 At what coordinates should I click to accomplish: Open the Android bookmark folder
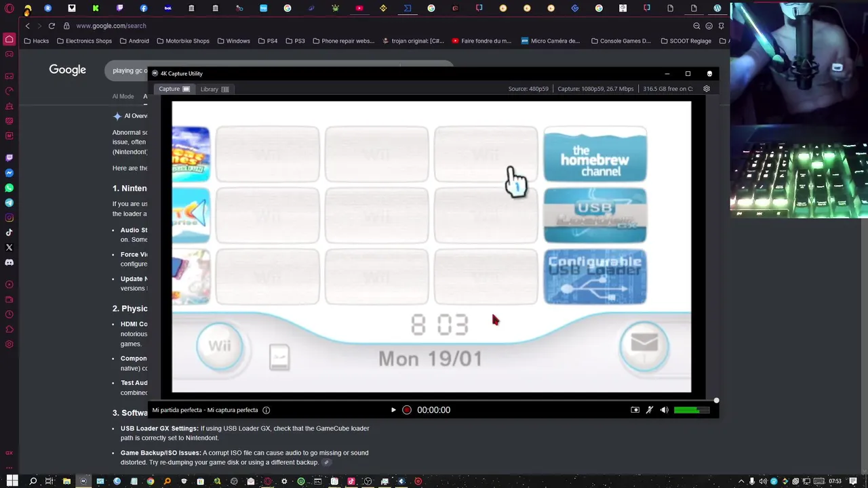coord(134,41)
